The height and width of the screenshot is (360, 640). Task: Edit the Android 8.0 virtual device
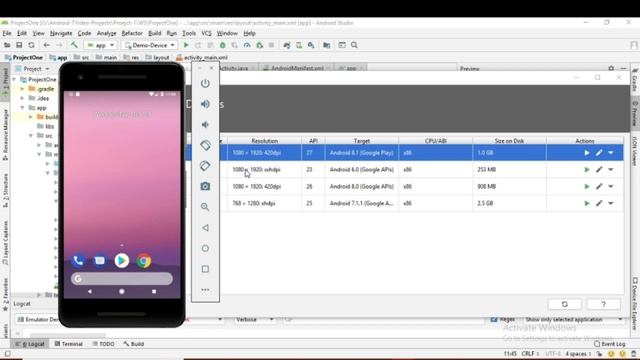599,187
